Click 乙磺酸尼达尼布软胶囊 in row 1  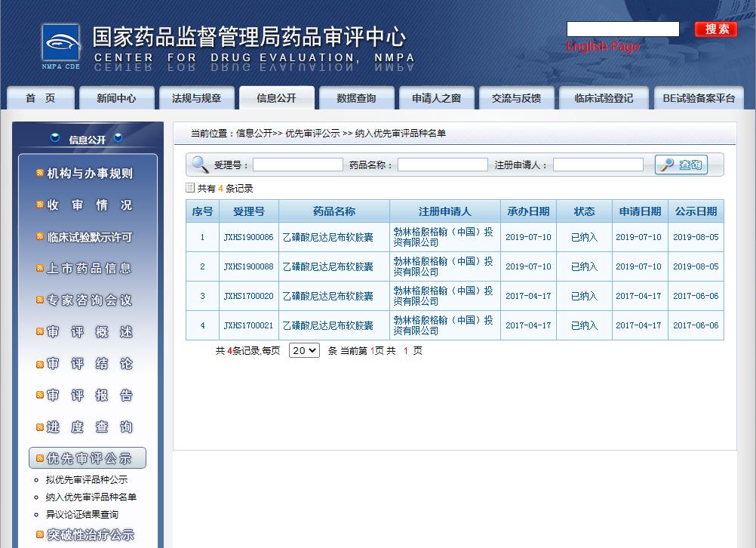(328, 237)
